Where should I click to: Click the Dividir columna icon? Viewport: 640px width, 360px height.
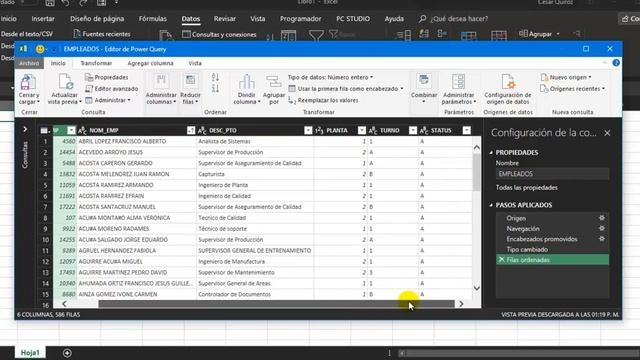[247, 82]
